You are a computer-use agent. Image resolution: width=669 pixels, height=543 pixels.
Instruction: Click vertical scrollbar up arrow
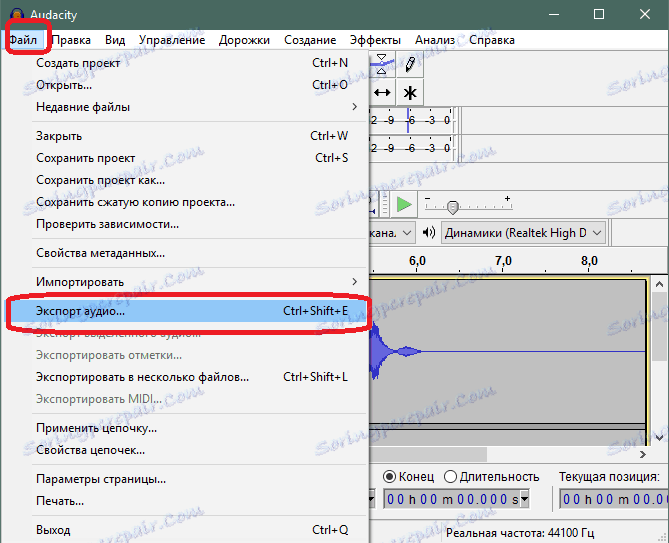pos(659,284)
